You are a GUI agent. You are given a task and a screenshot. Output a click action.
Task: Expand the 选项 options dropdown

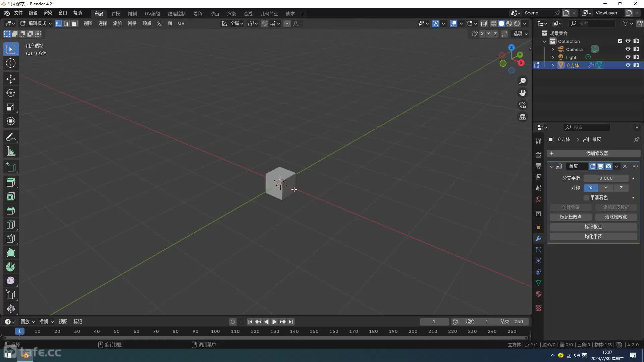tap(520, 34)
